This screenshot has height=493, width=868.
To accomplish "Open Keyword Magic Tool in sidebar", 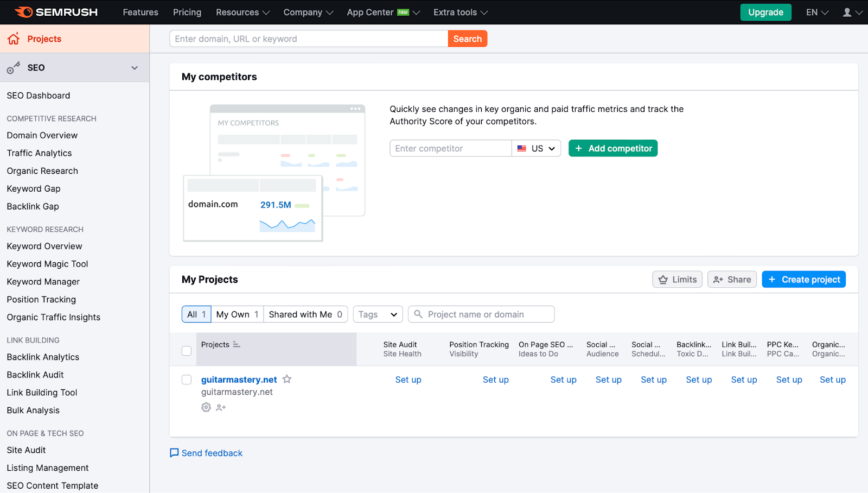I will [47, 264].
